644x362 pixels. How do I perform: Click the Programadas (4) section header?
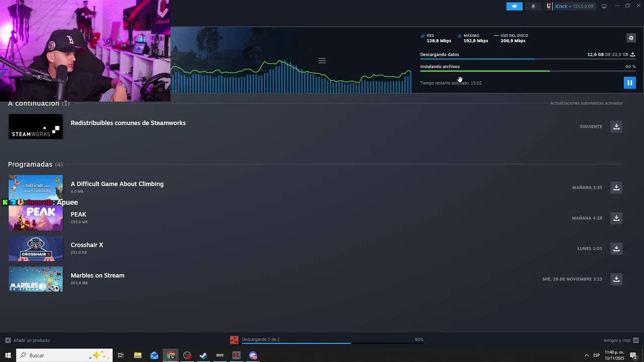35,164
